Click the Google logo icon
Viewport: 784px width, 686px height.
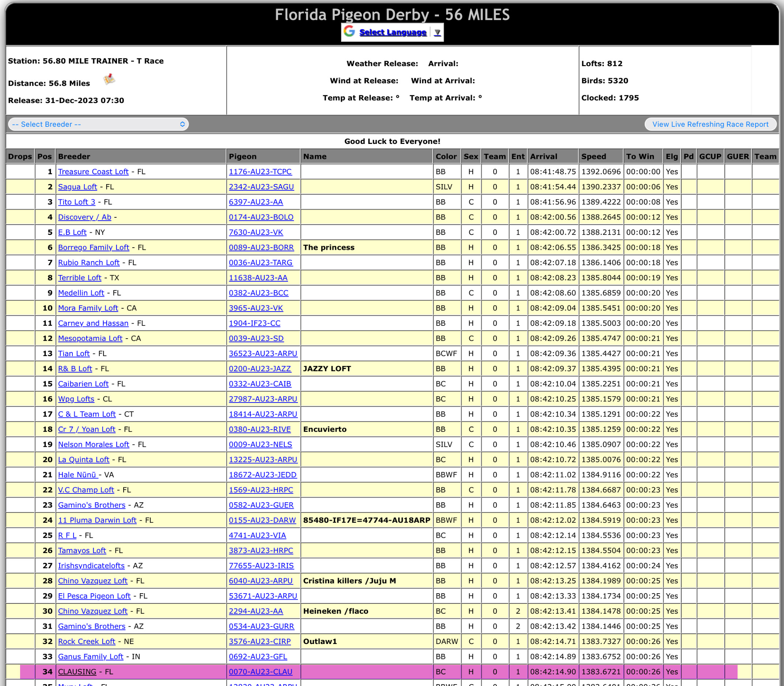click(x=349, y=31)
